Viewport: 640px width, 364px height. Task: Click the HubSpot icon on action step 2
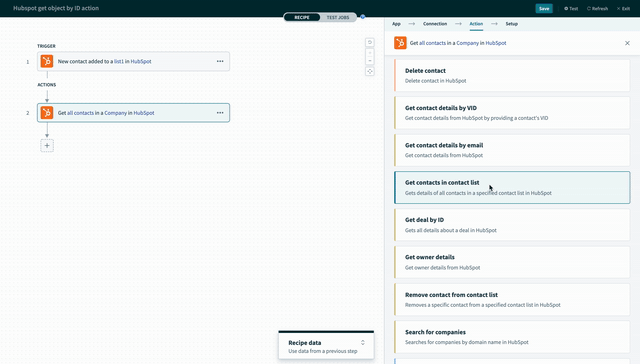point(47,113)
